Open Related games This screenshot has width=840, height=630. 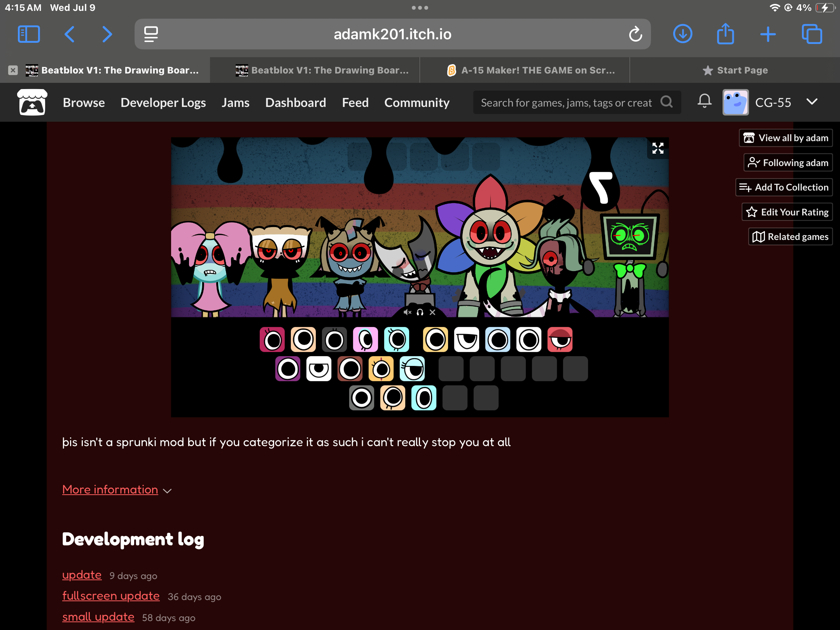(790, 236)
